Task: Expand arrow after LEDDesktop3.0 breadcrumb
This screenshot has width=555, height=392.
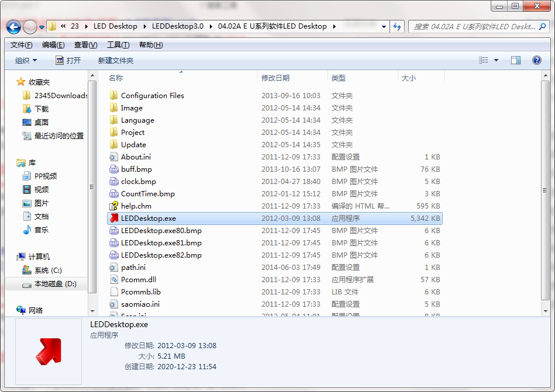Action: [211, 26]
